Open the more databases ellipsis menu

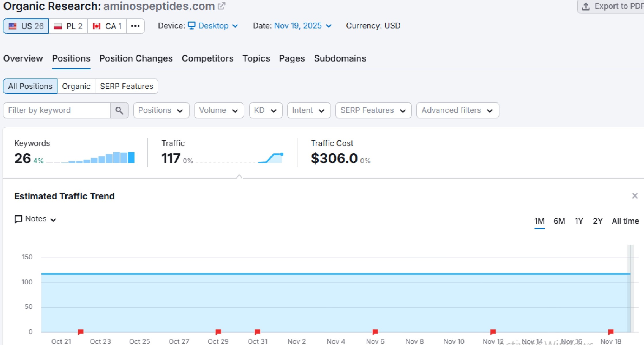[x=135, y=26]
